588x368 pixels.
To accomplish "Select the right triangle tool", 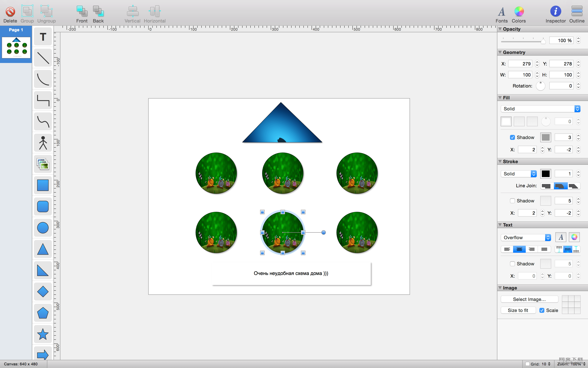I will [43, 270].
